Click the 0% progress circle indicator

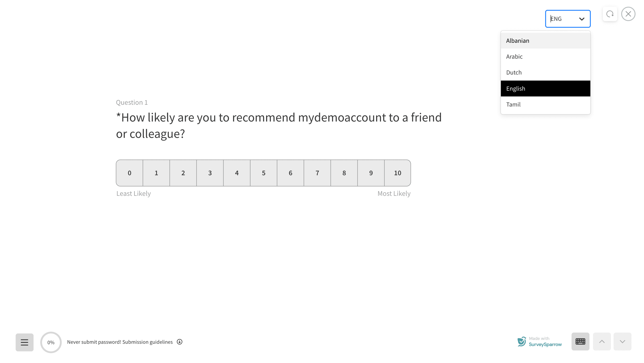(51, 342)
